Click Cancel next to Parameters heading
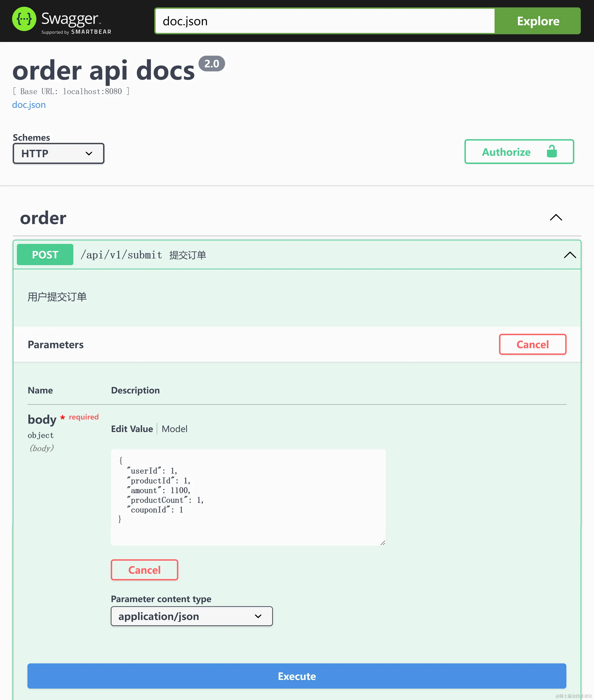 pos(532,345)
